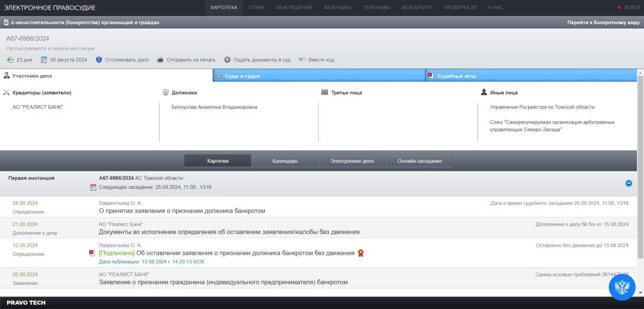
Task: Click the printer icon Отправить на печать
Action: click(x=160, y=60)
